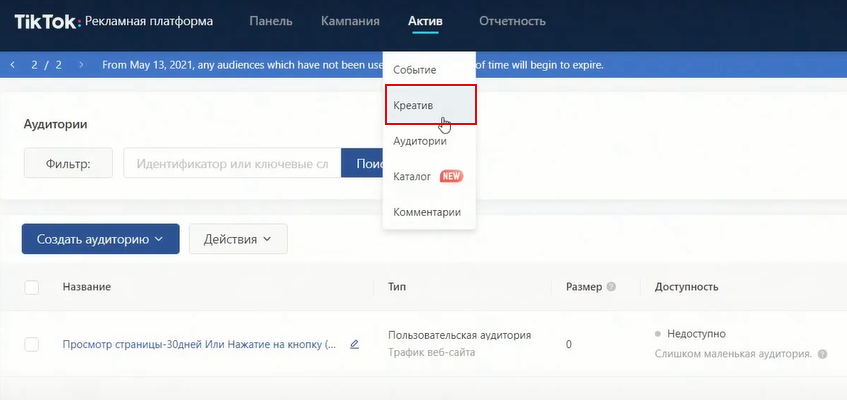Click the banner page counter 2 / 2

click(46, 65)
